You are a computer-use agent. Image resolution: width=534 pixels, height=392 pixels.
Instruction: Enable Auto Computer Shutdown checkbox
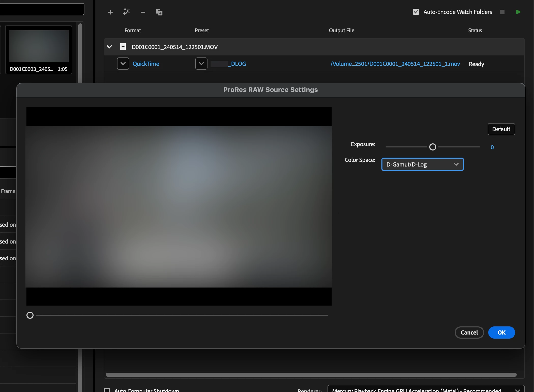tap(107, 390)
